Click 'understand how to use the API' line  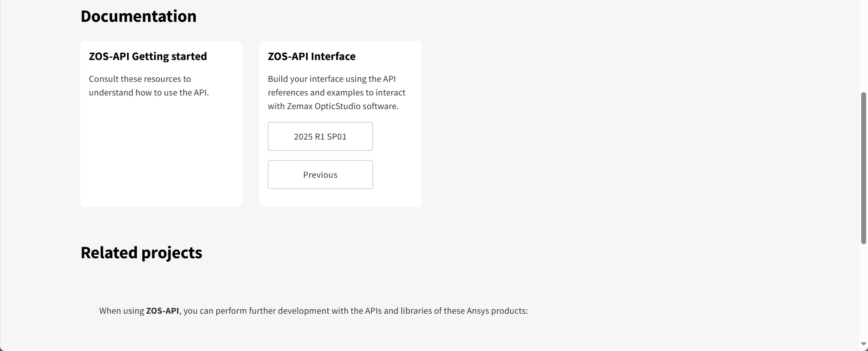[x=149, y=93]
